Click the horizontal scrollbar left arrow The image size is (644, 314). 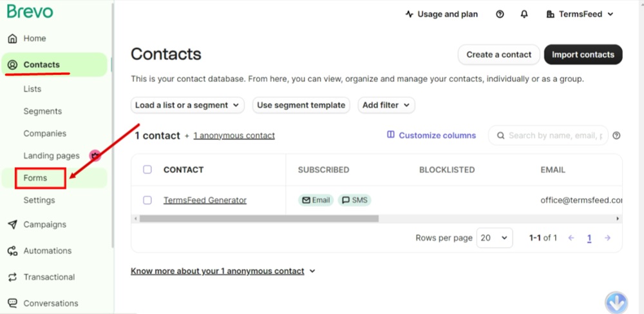[x=136, y=219]
